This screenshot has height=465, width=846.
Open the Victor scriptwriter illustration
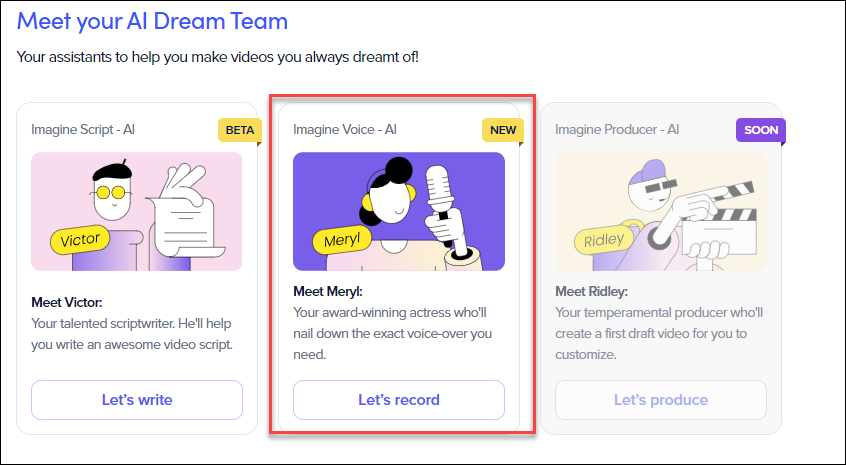(x=137, y=211)
